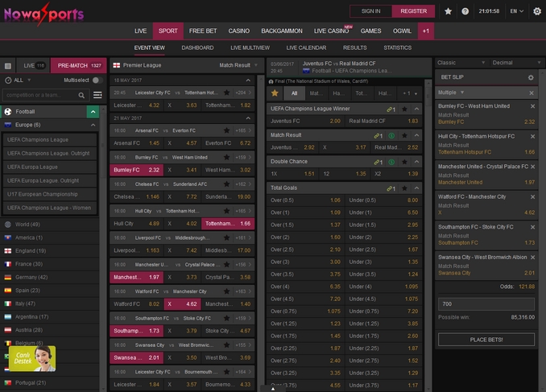The height and width of the screenshot is (392, 546).
Task: Select Juventus FC 2.00 winner odds
Action: pos(305,122)
